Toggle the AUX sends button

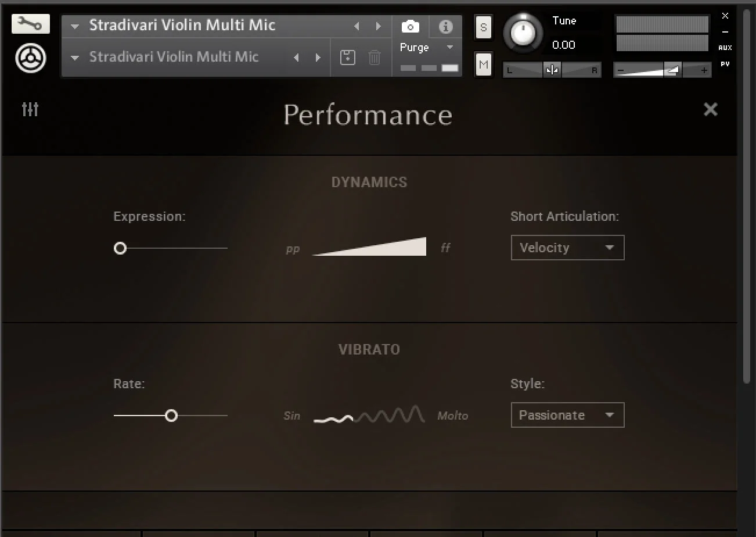click(725, 48)
